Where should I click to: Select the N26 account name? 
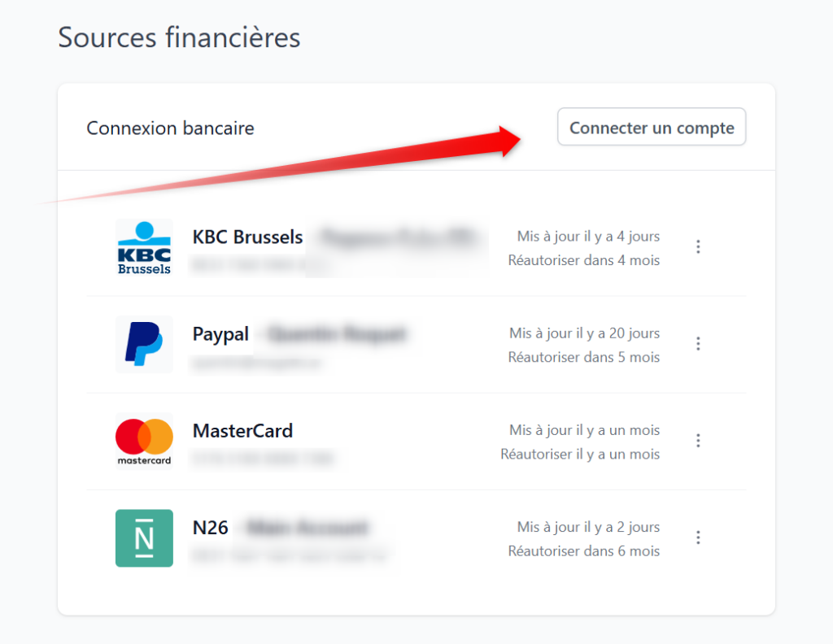211,528
